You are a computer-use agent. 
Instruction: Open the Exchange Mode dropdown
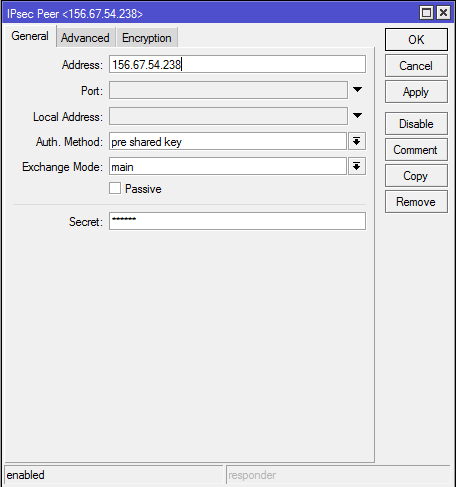coord(357,166)
